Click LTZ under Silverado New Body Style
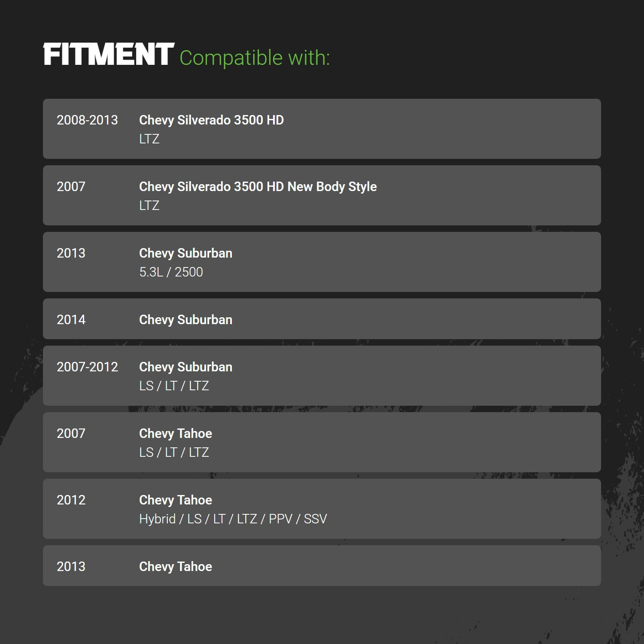The height and width of the screenshot is (644, 644). pos(149,205)
